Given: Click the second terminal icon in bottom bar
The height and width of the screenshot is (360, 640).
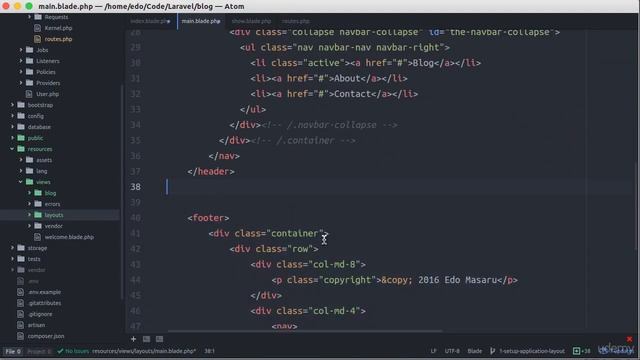Looking at the screenshot, I should (x=160, y=339).
